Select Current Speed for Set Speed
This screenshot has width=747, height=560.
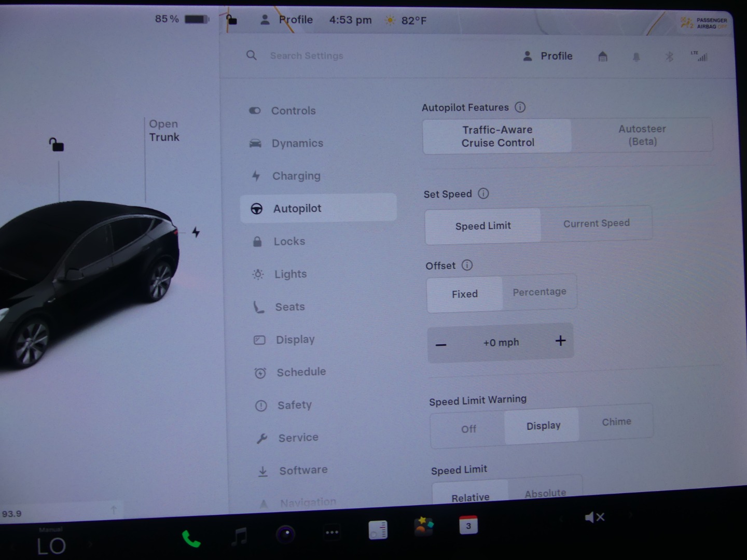(x=596, y=223)
